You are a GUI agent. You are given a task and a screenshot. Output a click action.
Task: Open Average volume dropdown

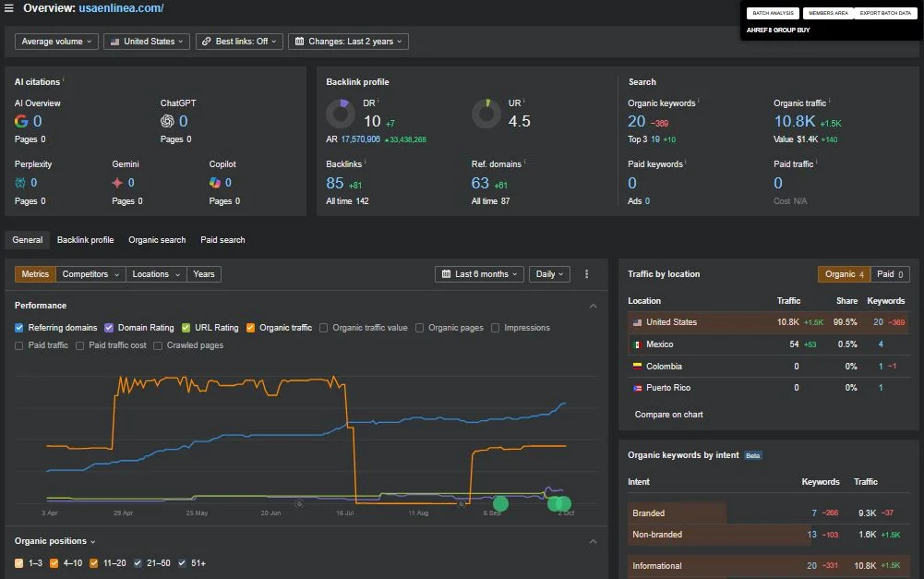[x=56, y=42]
